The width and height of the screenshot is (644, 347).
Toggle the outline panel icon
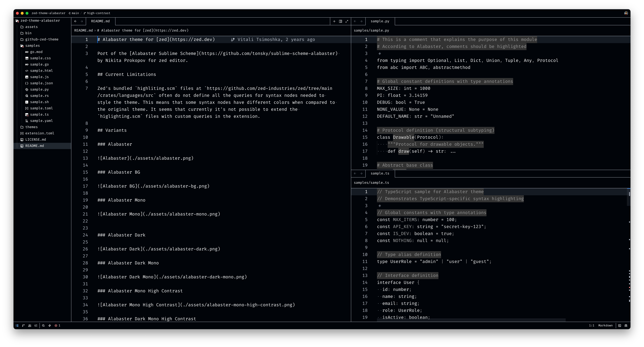tap(36, 326)
